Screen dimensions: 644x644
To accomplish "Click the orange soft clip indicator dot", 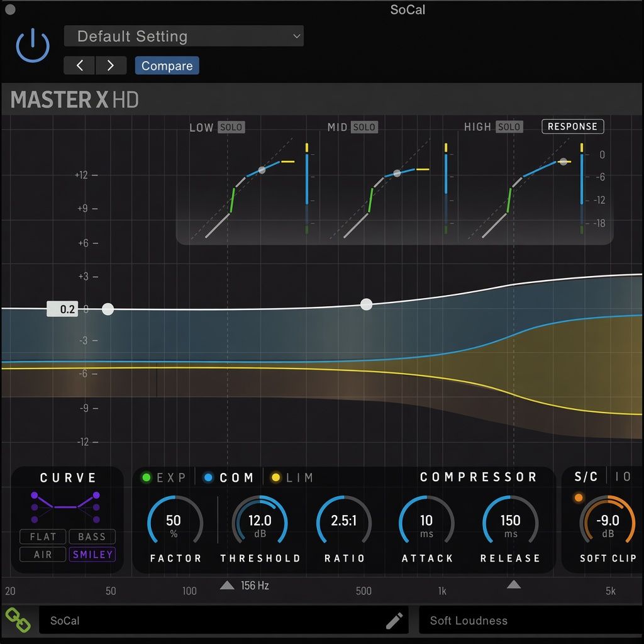I will [x=579, y=498].
